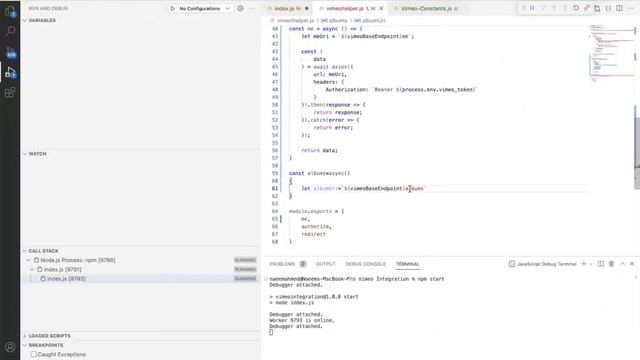The width and height of the screenshot is (640, 360).
Task: Close the bottom panel
Action: (632, 264)
